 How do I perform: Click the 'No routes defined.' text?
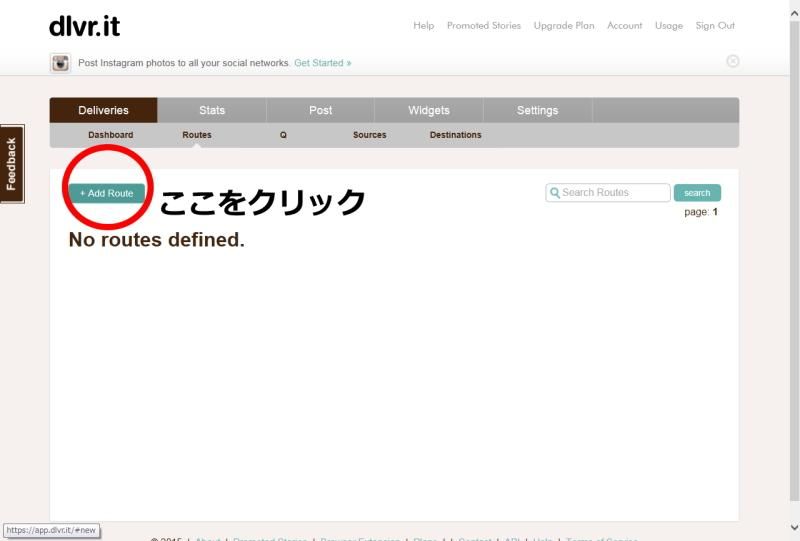pyautogui.click(x=157, y=239)
